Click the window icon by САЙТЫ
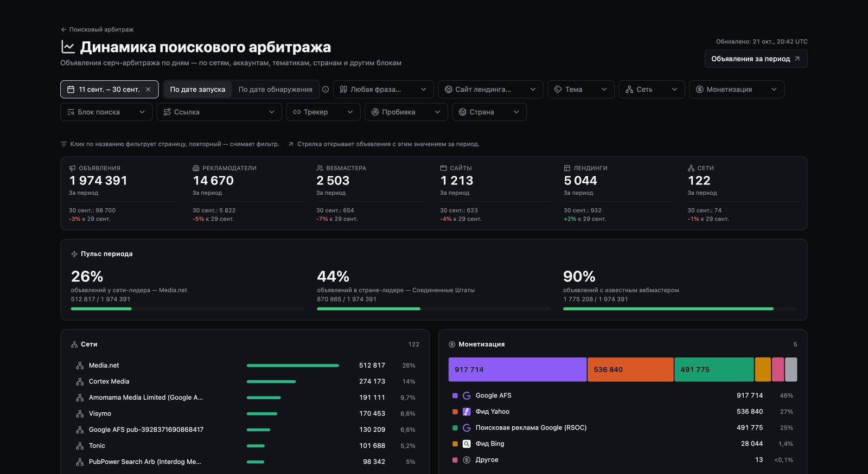The image size is (868, 474). [443, 168]
